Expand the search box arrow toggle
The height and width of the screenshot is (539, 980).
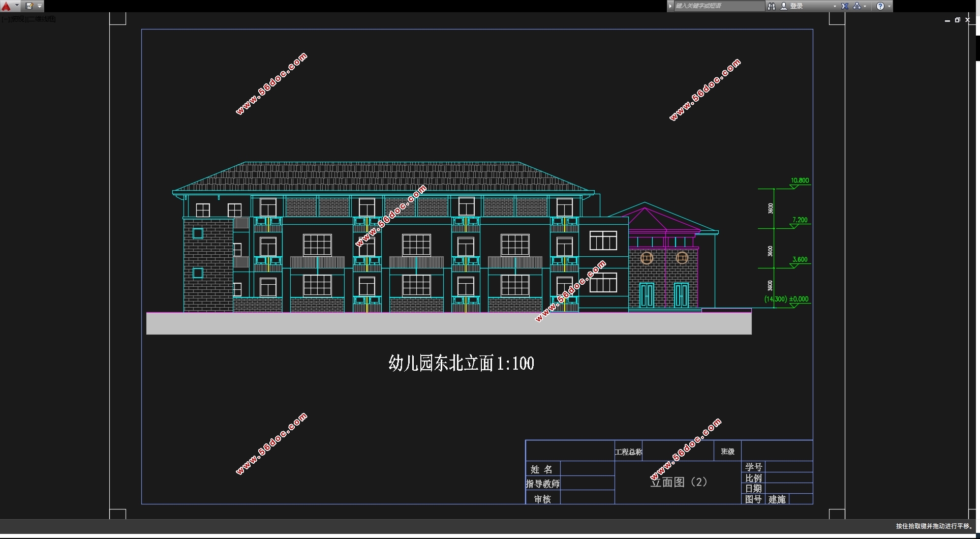coord(670,6)
